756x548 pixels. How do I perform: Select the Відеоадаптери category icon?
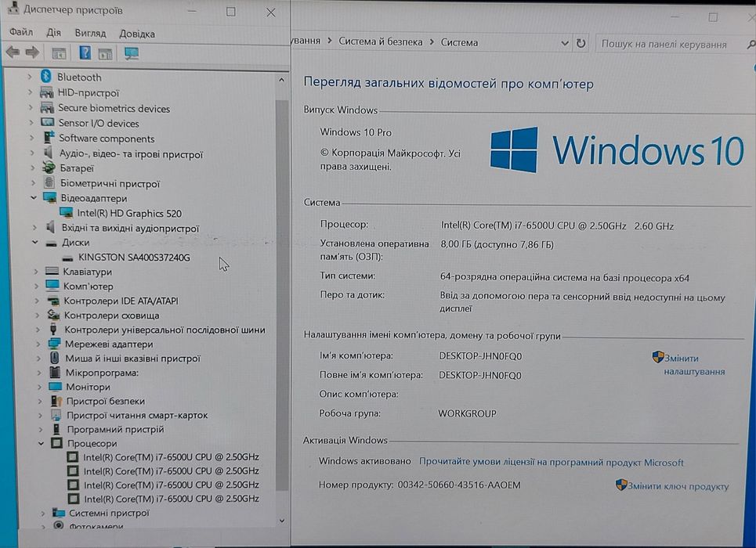[49, 197]
